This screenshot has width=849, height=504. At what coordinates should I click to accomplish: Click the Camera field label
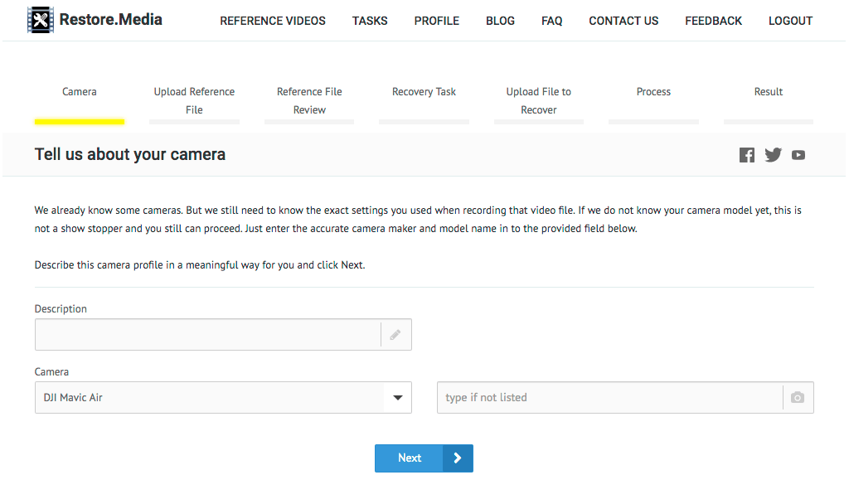click(x=51, y=372)
